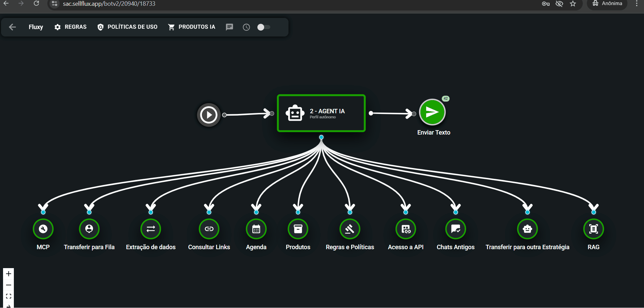
Task: Click the Enviar Texto label
Action: [434, 133]
